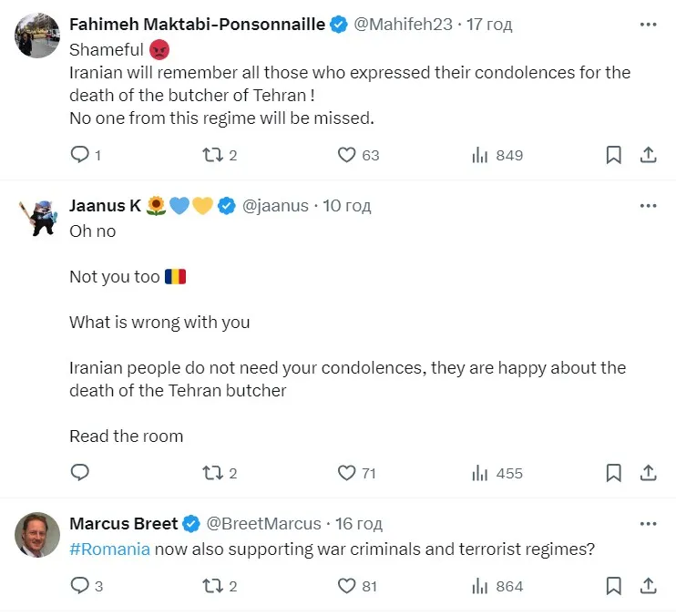Bookmark Jaanus K's tweet
This screenshot has width=676, height=616.
614,472
